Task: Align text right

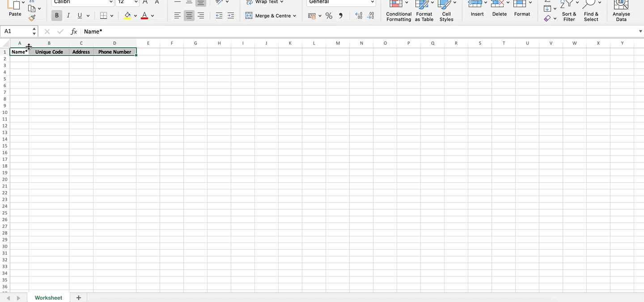Action: (201, 16)
